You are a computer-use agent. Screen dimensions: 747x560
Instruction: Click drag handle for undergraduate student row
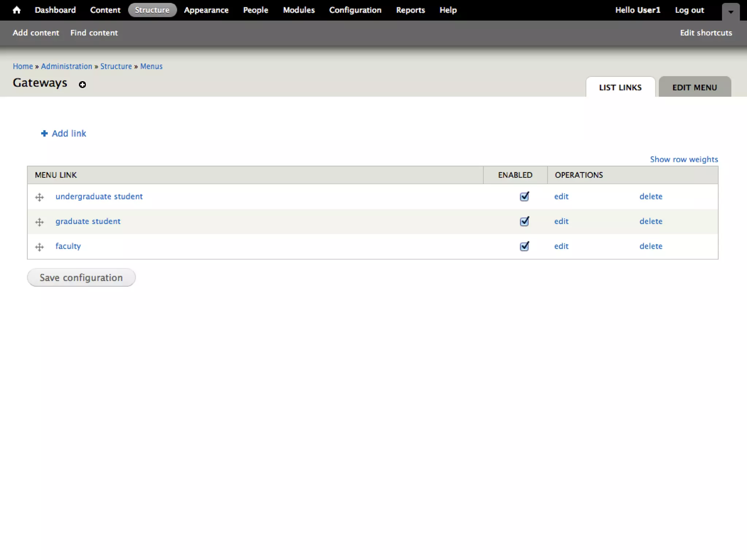39,197
